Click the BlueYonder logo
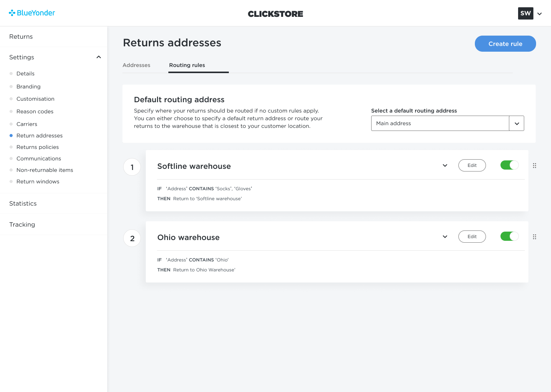This screenshot has width=551, height=392. (32, 13)
